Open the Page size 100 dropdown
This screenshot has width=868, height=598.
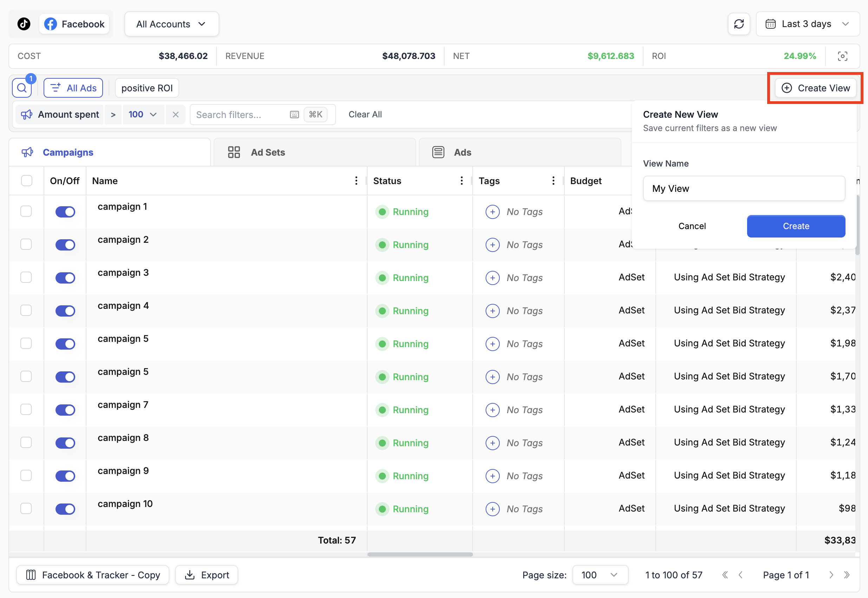point(599,575)
